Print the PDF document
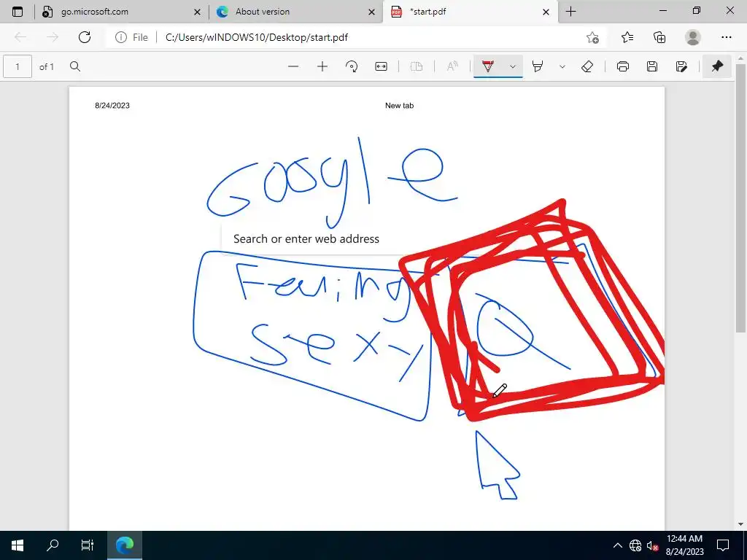The width and height of the screenshot is (747, 560). (x=623, y=66)
